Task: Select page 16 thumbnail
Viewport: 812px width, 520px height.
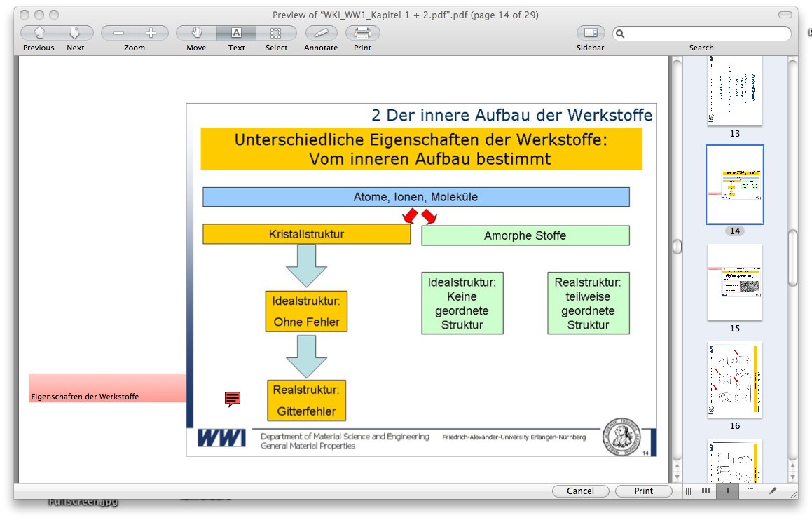Action: pos(735,379)
